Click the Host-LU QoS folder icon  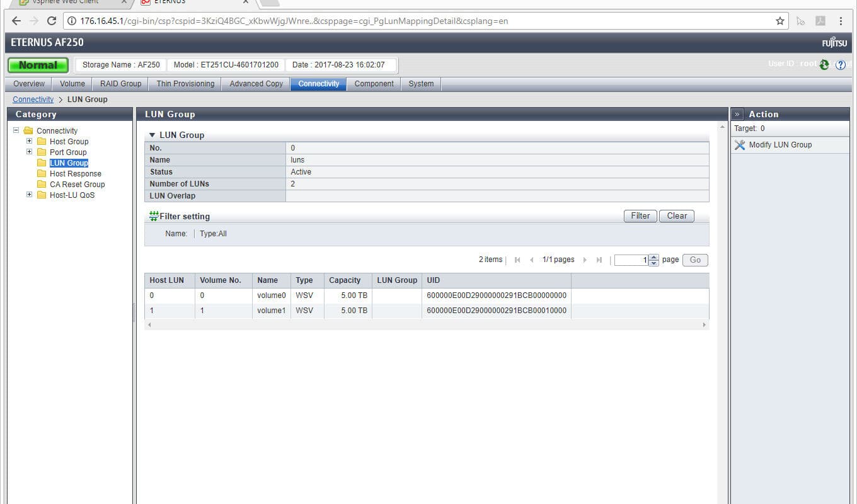42,195
